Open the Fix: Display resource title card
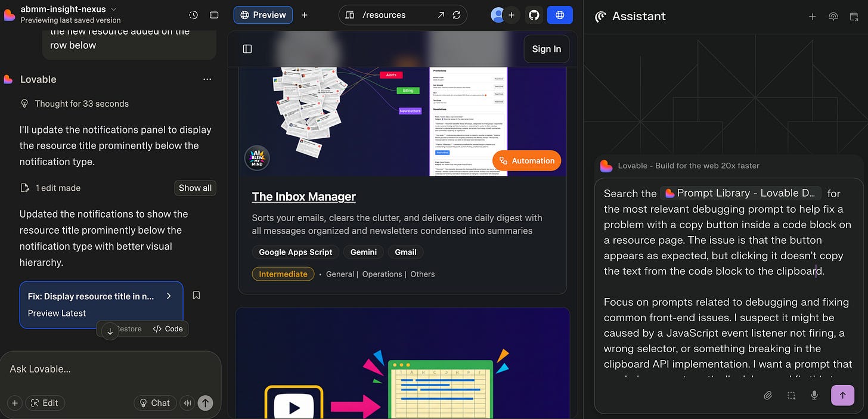The height and width of the screenshot is (419, 868). pyautogui.click(x=101, y=305)
